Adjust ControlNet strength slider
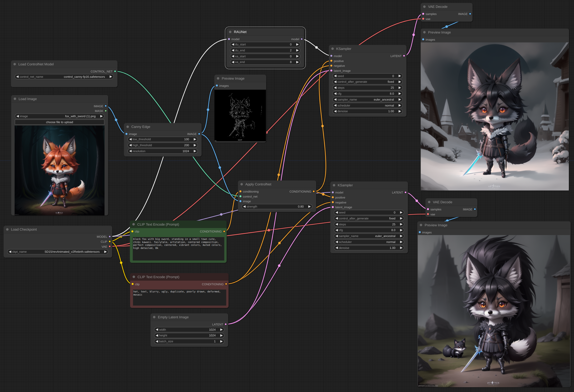Image resolution: width=574 pixels, height=392 pixels. coord(277,206)
